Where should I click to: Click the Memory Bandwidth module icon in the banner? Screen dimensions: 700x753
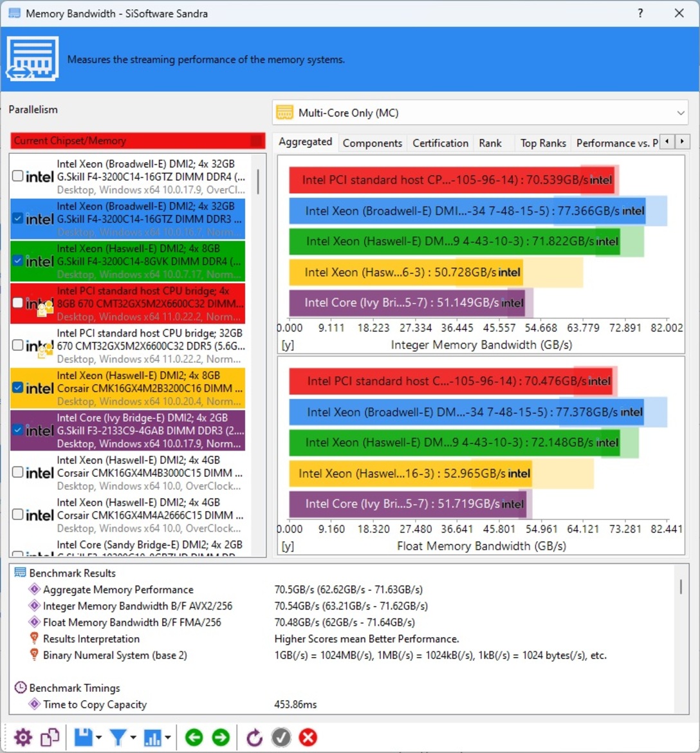[32, 59]
